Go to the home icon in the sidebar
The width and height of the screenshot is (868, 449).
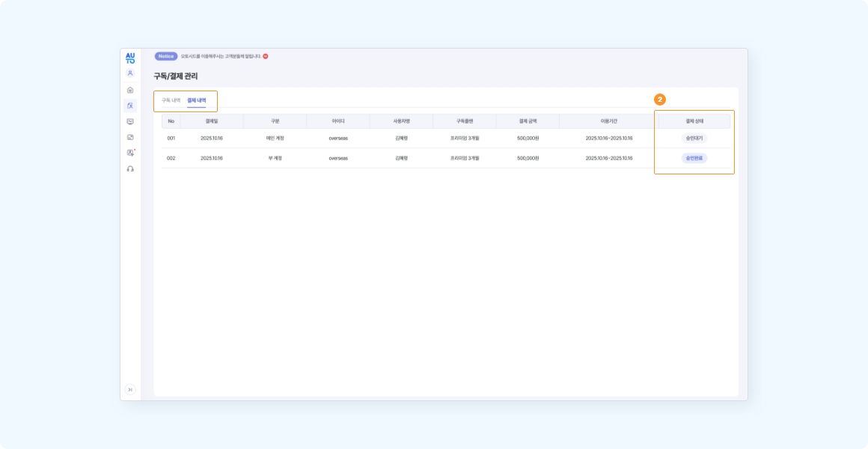click(x=130, y=90)
